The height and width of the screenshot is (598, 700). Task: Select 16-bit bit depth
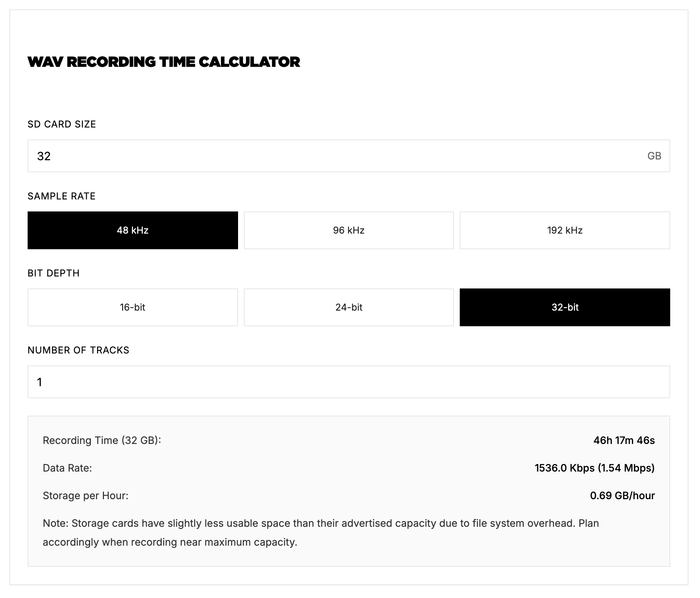[x=133, y=307]
